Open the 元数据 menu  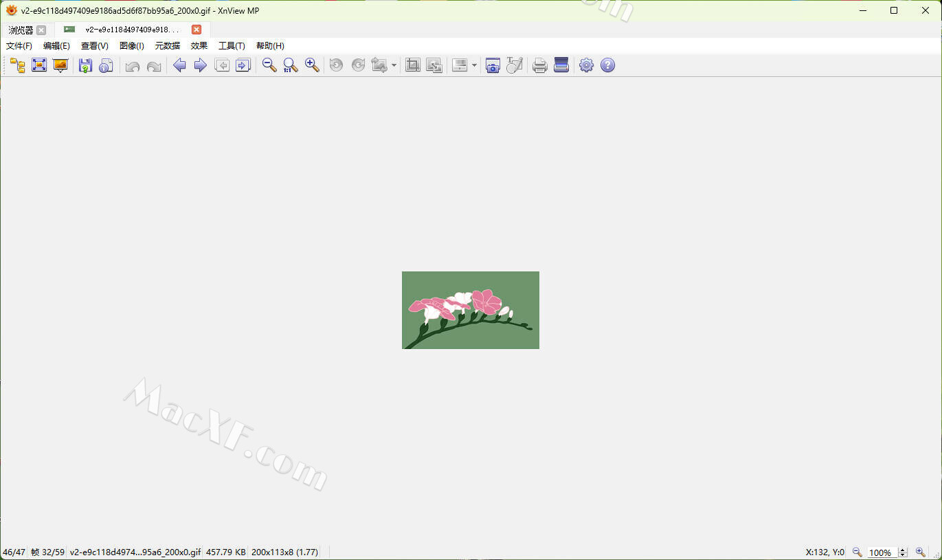click(168, 46)
